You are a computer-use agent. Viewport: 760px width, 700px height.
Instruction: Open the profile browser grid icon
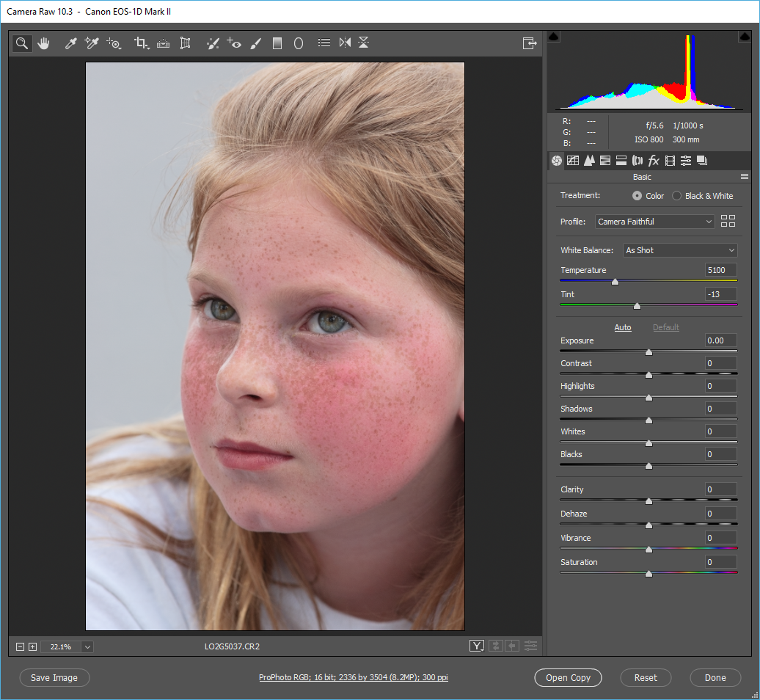coord(728,221)
